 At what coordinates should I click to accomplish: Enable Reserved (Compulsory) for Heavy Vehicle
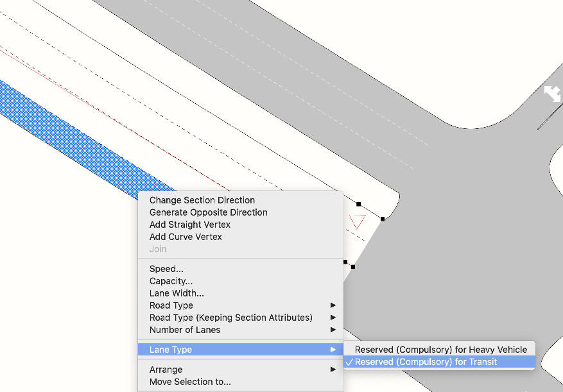pyautogui.click(x=440, y=350)
